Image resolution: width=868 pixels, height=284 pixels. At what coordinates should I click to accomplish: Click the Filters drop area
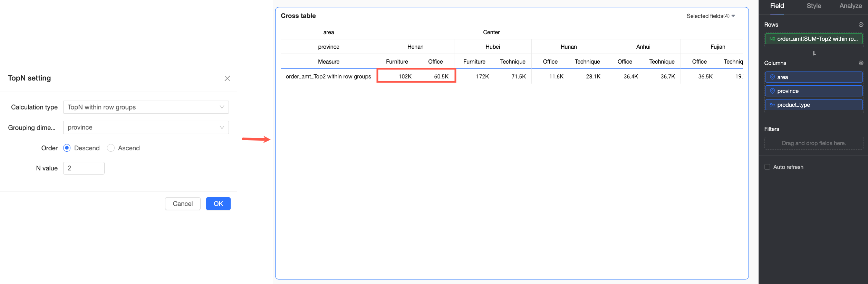pyautogui.click(x=814, y=143)
